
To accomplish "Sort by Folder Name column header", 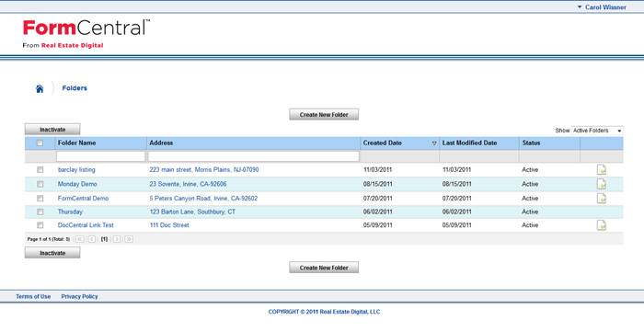I will tap(76, 143).
